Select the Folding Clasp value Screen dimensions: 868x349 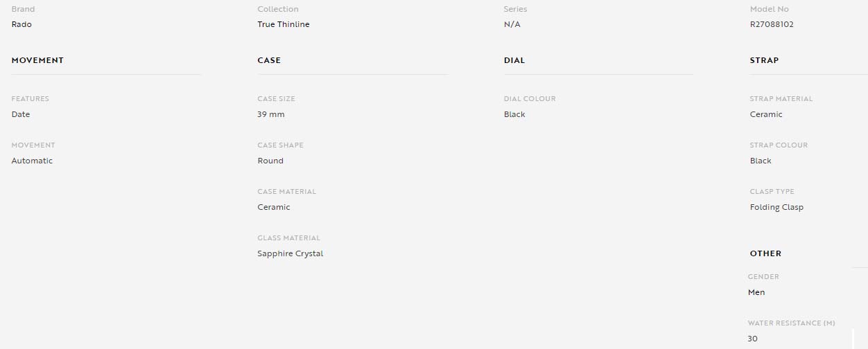pyautogui.click(x=776, y=207)
